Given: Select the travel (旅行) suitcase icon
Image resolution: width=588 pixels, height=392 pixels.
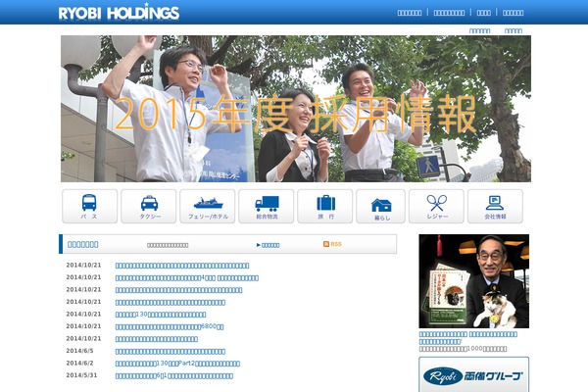Looking at the screenshot, I should (x=325, y=207).
